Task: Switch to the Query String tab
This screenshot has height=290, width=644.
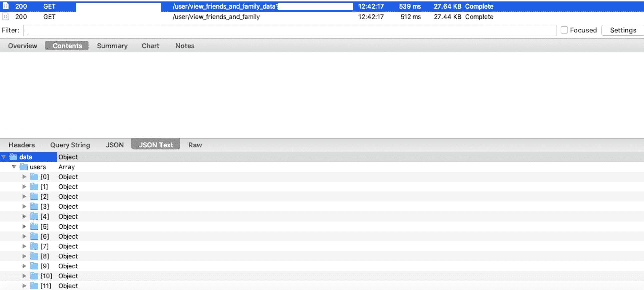Action: coord(70,145)
